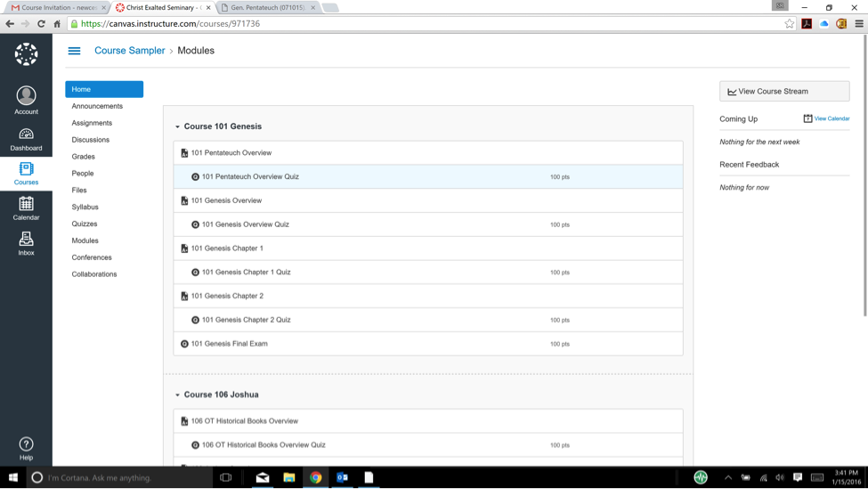The height and width of the screenshot is (489, 868).
Task: Select Home in course navigation
Action: [104, 89]
